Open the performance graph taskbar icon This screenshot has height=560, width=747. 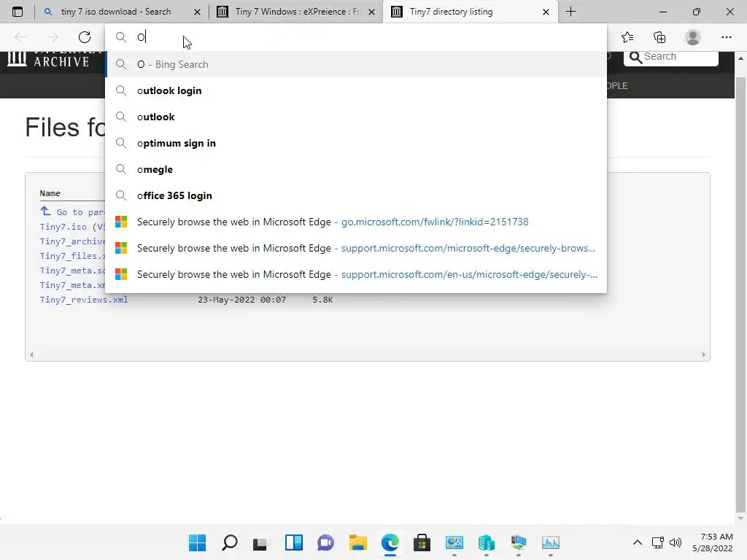point(550,542)
